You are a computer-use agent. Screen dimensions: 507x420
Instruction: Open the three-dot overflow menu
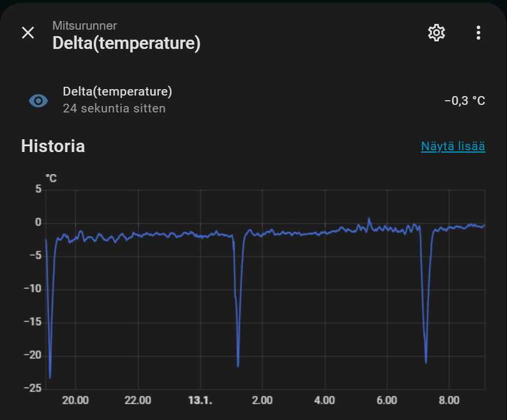[478, 33]
